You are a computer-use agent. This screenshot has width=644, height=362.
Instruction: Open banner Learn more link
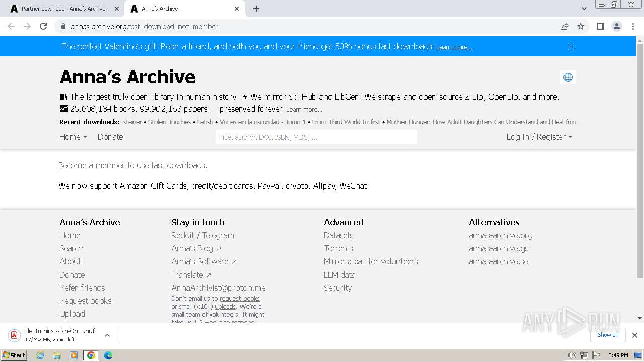(454, 47)
